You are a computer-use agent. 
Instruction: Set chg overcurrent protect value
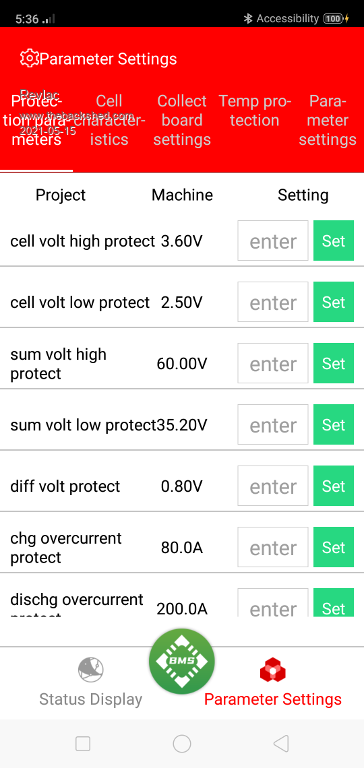click(x=334, y=547)
